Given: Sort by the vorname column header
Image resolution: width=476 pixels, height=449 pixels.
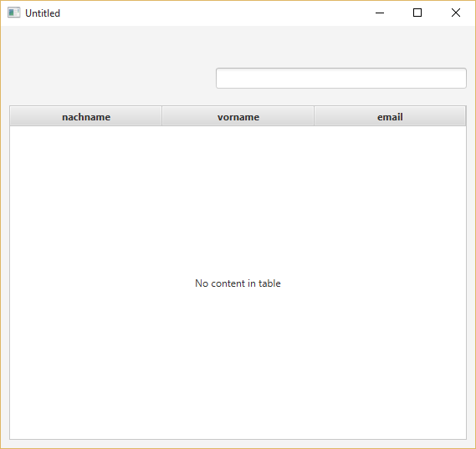Looking at the screenshot, I should 238,116.
